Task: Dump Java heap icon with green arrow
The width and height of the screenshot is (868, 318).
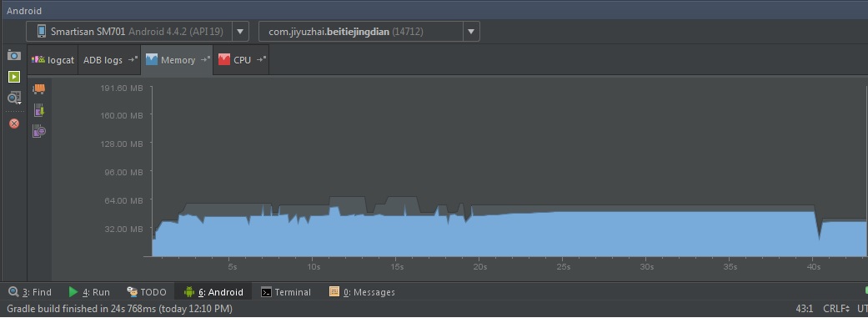Action: (x=38, y=109)
